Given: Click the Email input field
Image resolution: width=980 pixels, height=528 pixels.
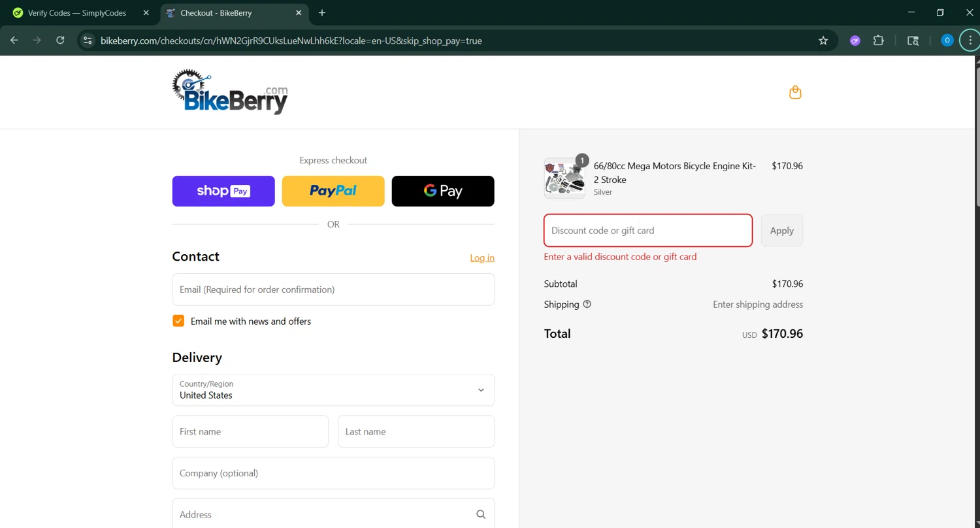Looking at the screenshot, I should click(333, 289).
